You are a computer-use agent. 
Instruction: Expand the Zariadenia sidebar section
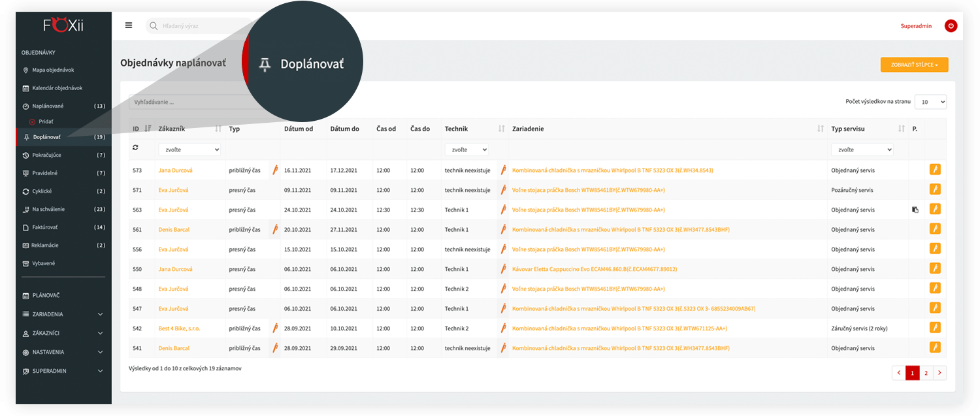click(63, 314)
